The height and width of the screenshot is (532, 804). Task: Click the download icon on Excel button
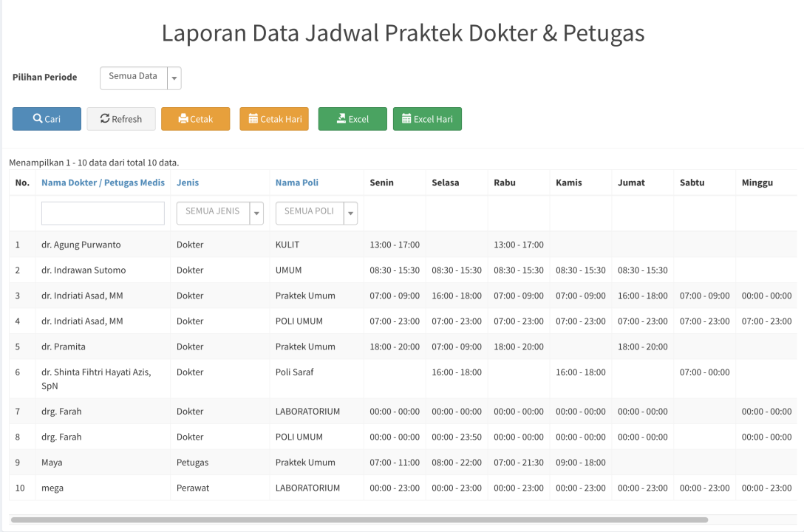(341, 119)
